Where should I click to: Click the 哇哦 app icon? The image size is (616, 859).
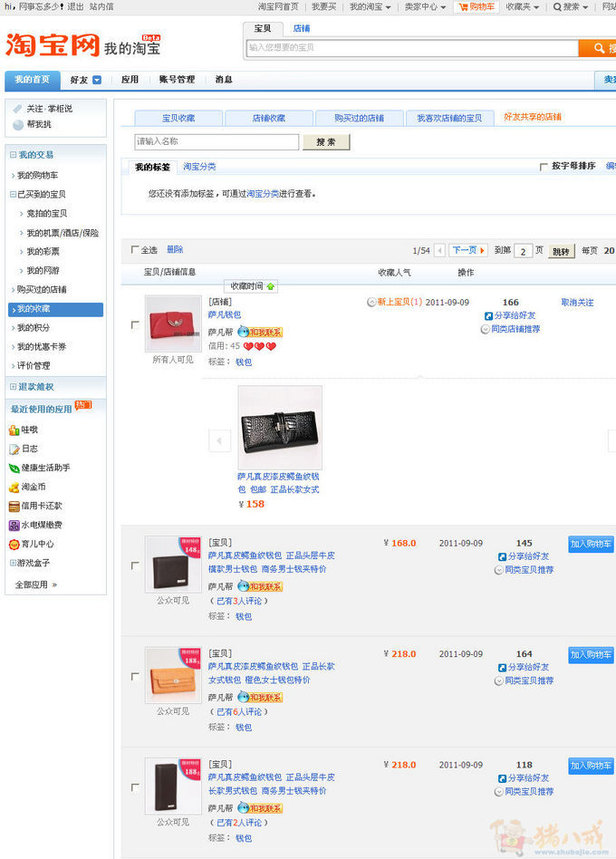(14, 430)
